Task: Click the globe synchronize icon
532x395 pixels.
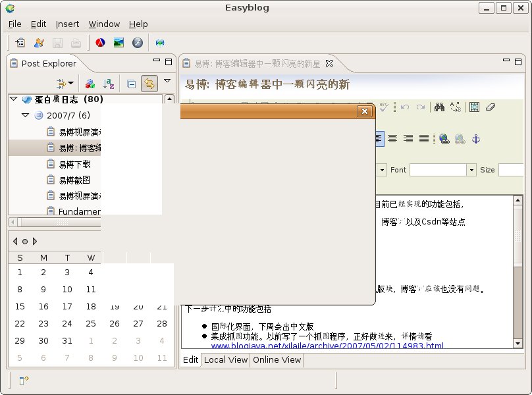Action: pos(160,43)
